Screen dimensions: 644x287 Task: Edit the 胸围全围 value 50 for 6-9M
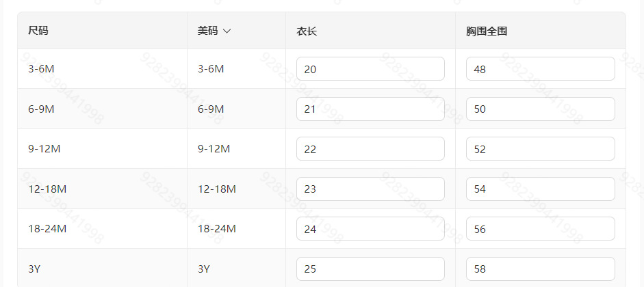coord(540,109)
